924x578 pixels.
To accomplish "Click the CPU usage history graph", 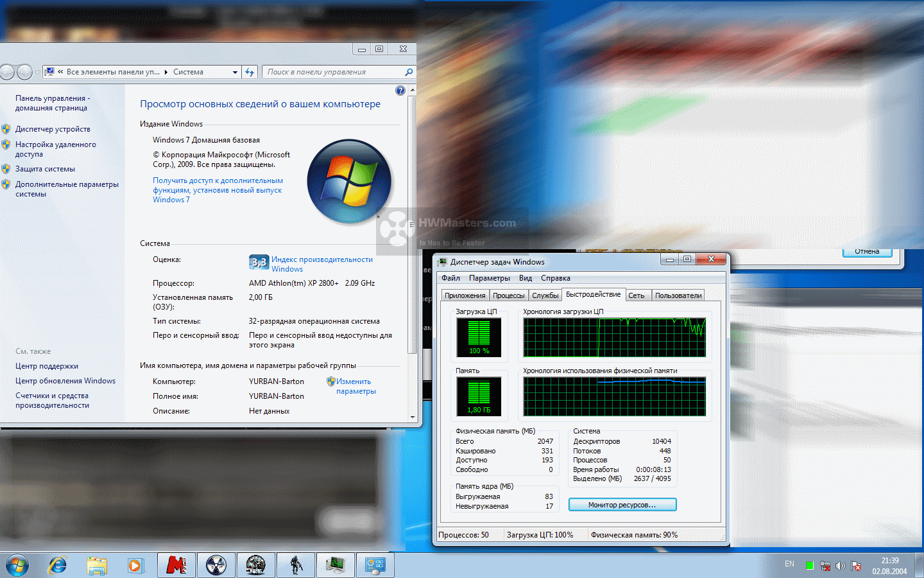I will (615, 337).
